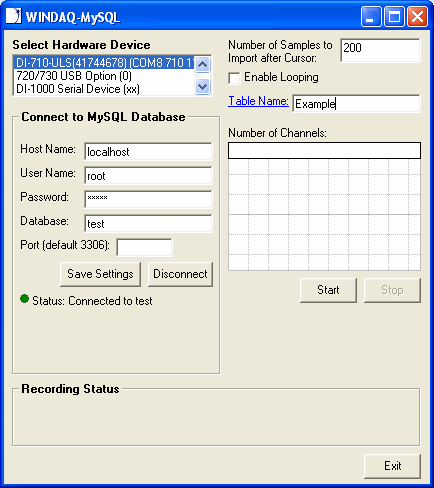434x488 pixels.
Task: Enable the Looping checkbox
Action: (235, 78)
